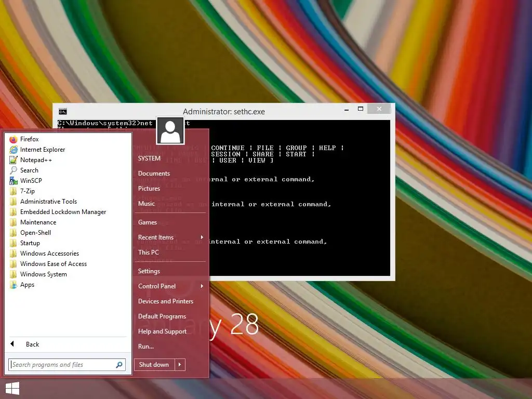Image resolution: width=532 pixels, height=399 pixels.
Task: Open the Startup folder icon
Action: (x=14, y=243)
